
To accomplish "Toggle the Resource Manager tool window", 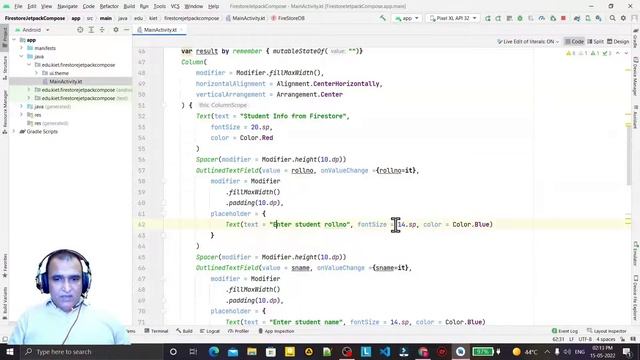I will tap(4, 112).
